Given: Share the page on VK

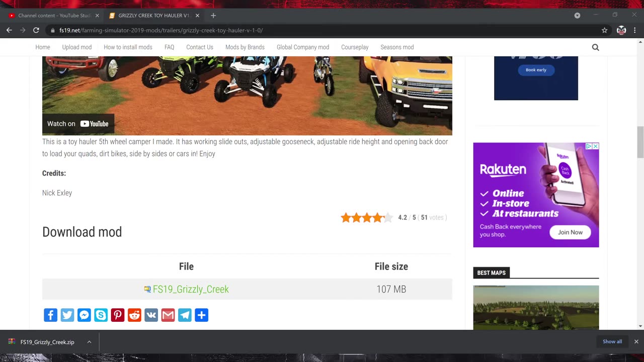Looking at the screenshot, I should click(151, 315).
